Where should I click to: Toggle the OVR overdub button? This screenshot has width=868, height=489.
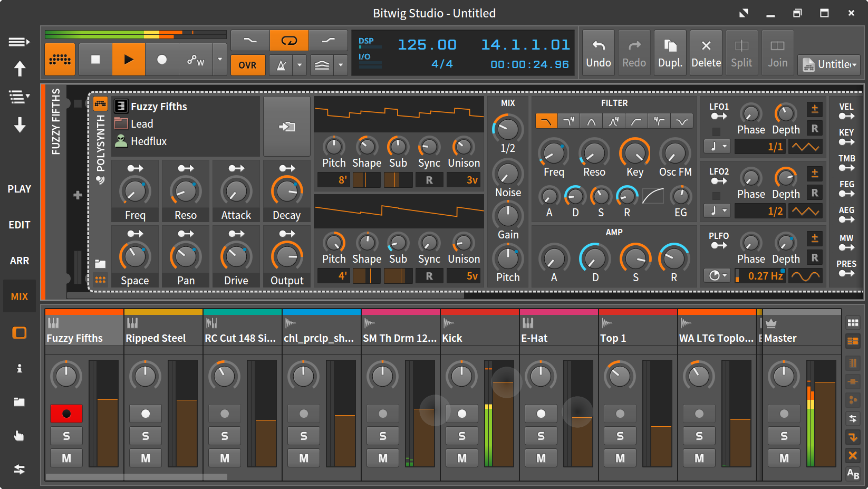coord(248,65)
